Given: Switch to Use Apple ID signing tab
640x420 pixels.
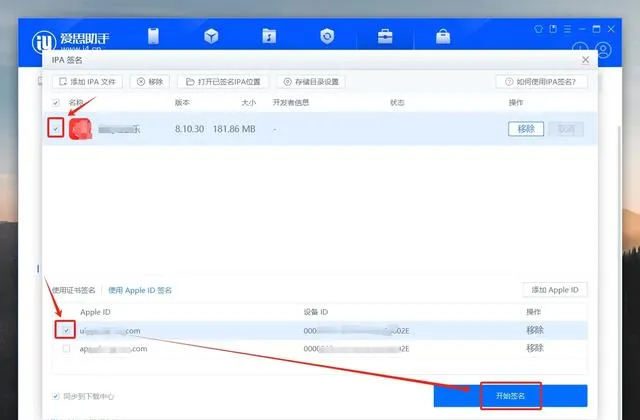Looking at the screenshot, I should (140, 290).
